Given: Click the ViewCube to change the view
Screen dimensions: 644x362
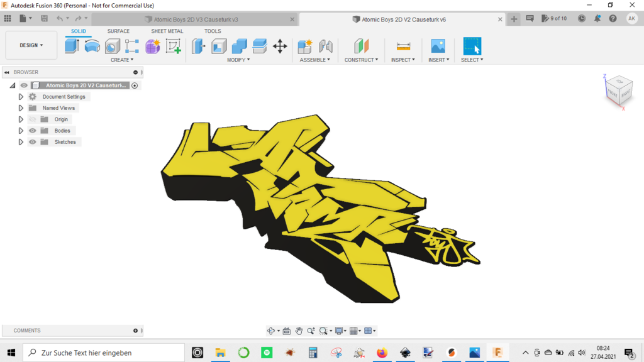Looking at the screenshot, I should click(x=619, y=90).
